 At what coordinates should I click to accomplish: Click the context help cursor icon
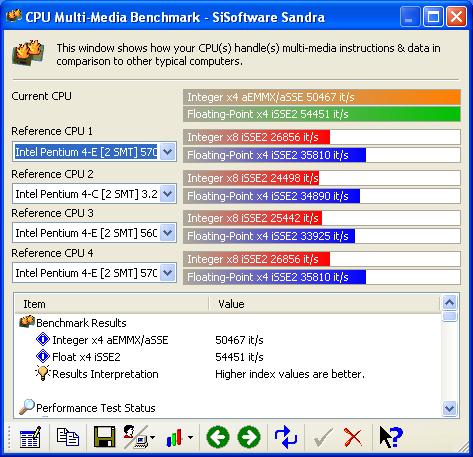391,437
